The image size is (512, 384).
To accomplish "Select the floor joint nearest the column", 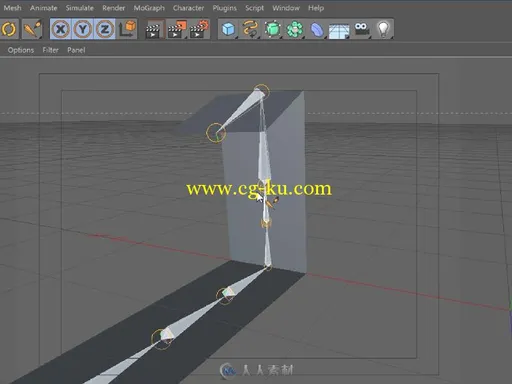I will 225,295.
